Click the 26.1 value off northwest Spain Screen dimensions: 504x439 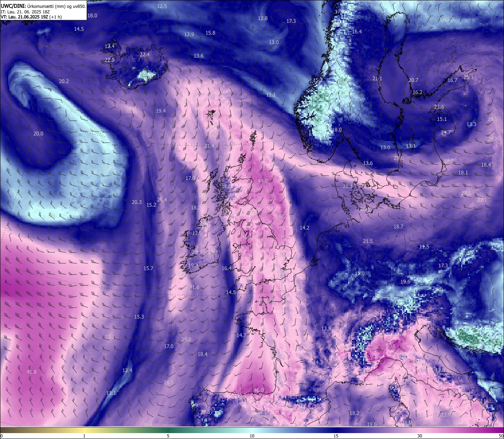[169, 382]
